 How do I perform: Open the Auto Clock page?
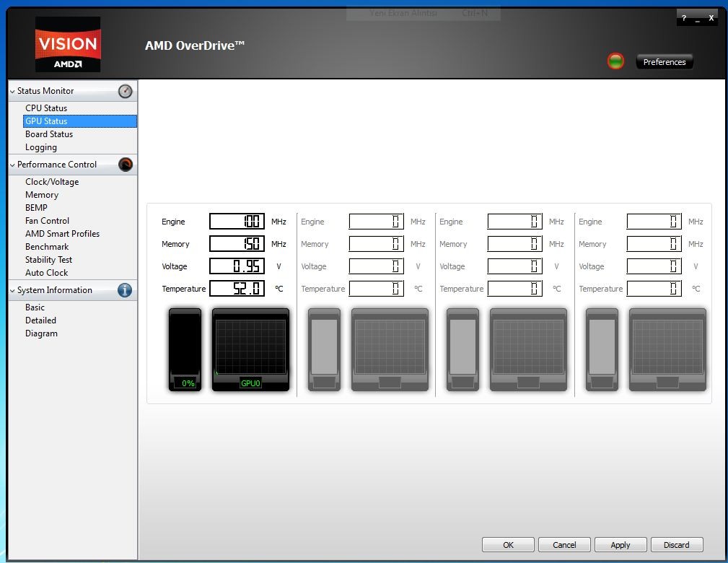(x=46, y=273)
